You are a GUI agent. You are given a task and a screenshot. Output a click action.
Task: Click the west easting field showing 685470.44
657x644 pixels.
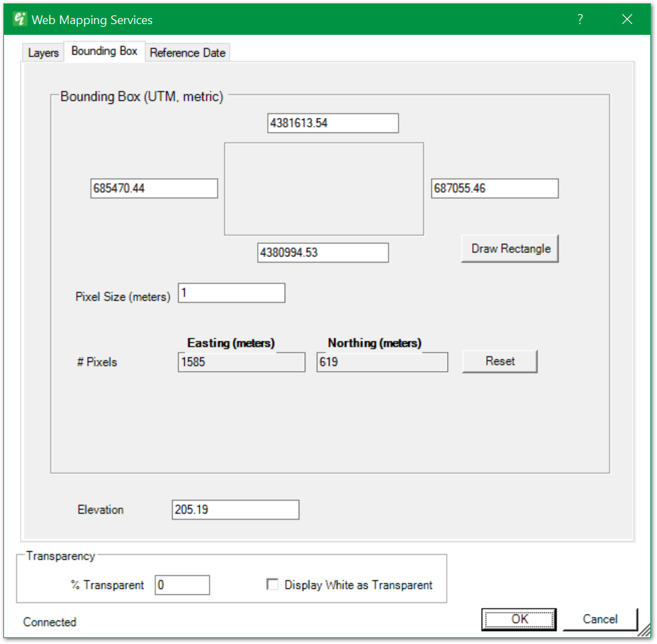click(154, 188)
